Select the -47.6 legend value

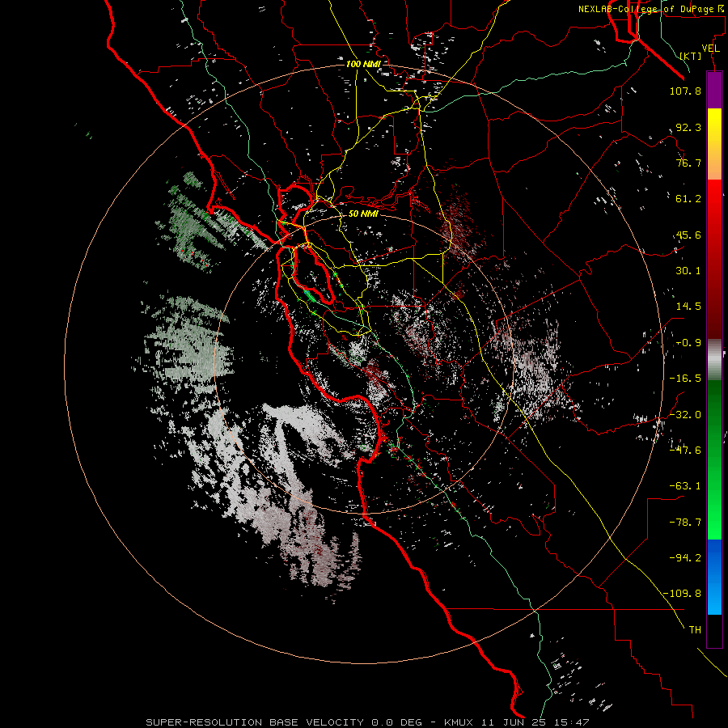click(x=685, y=450)
